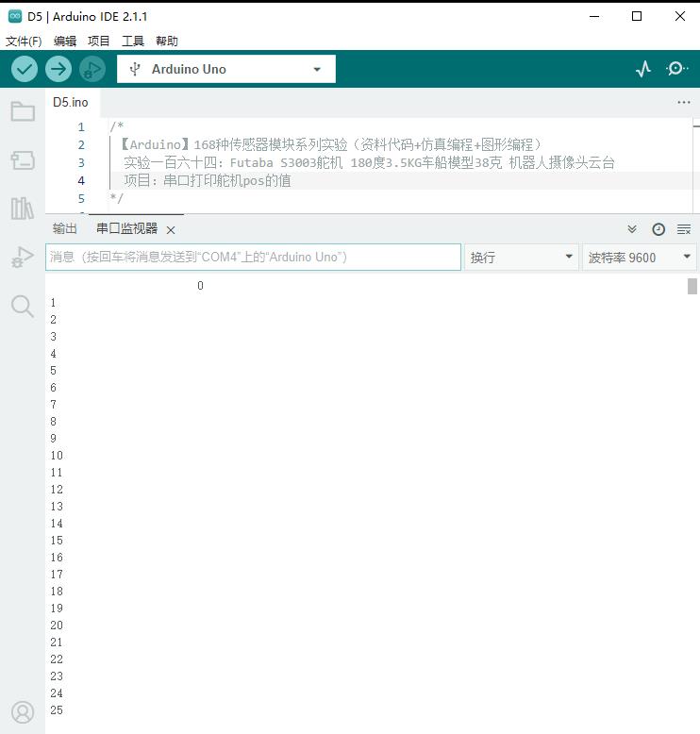Image resolution: width=700 pixels, height=734 pixels.
Task: Maximize the Arduino IDE window
Action: 637,16
